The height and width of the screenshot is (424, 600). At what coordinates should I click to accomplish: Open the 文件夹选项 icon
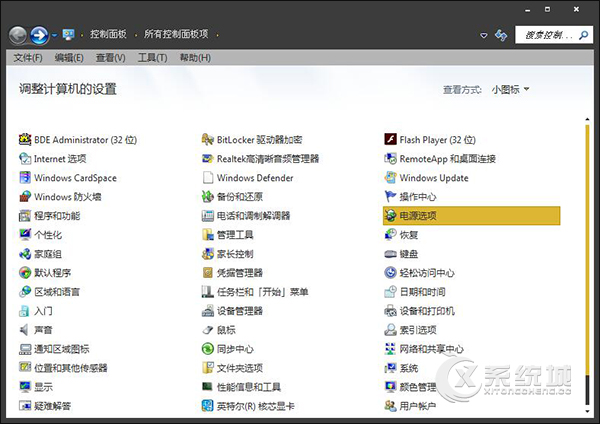point(207,368)
